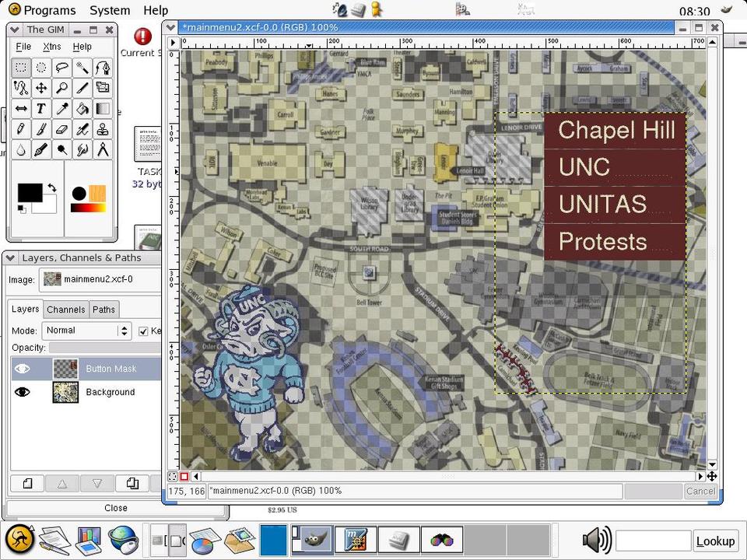The image size is (747, 560).
Task: Click the Lookup button in panel
Action: [715, 541]
